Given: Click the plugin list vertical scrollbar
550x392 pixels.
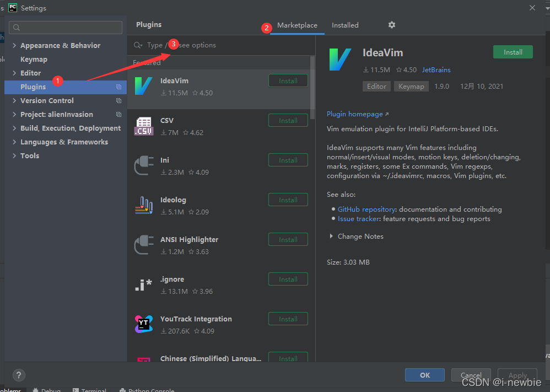Looking at the screenshot, I should pos(312,88).
